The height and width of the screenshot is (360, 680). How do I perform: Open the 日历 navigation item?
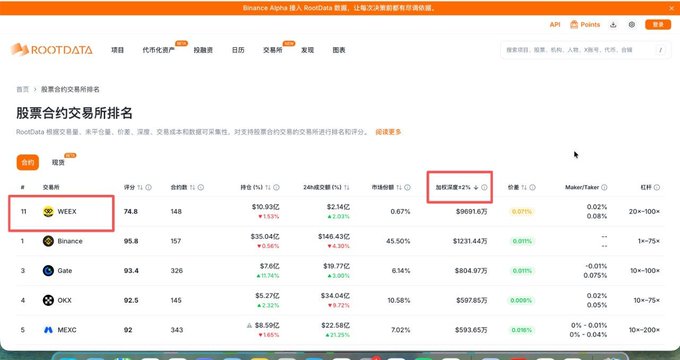click(x=238, y=50)
